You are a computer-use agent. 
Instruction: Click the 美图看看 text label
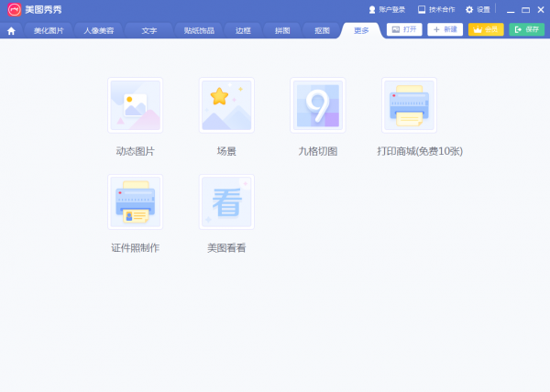226,248
